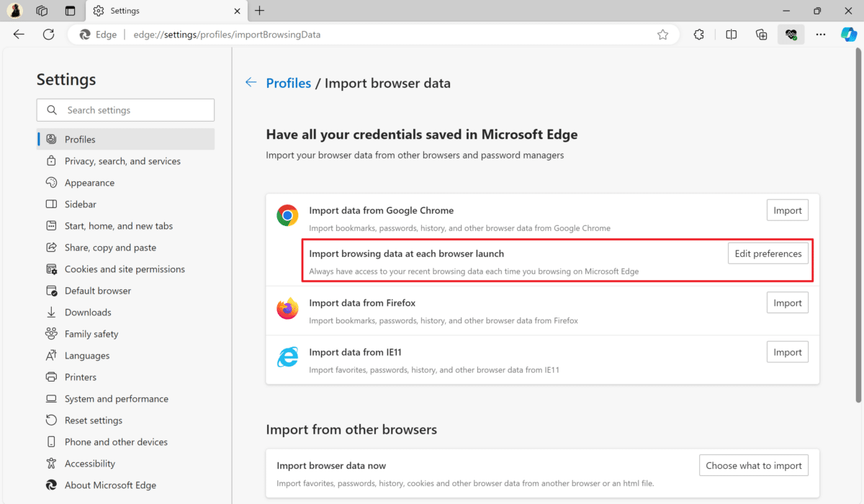Image resolution: width=864 pixels, height=504 pixels.
Task: Open Browser essentials heart icon
Action: [791, 34]
